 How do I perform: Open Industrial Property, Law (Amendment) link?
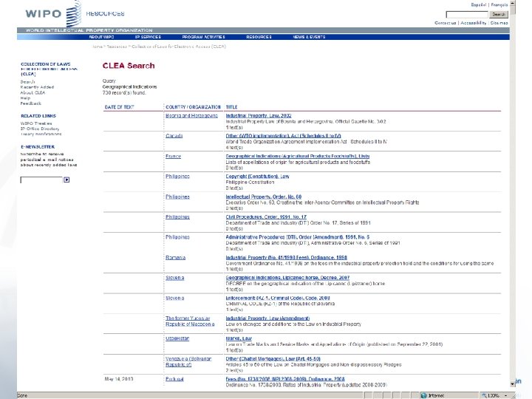(x=267, y=318)
